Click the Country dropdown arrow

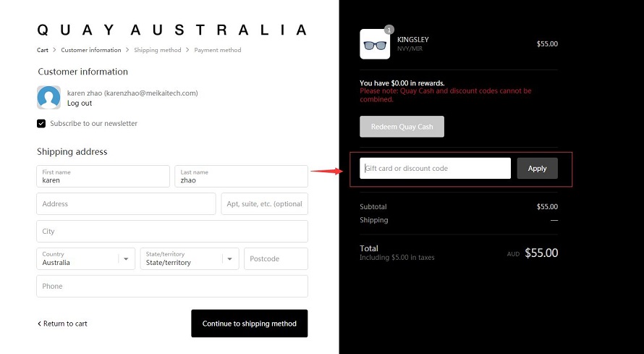[126, 258]
